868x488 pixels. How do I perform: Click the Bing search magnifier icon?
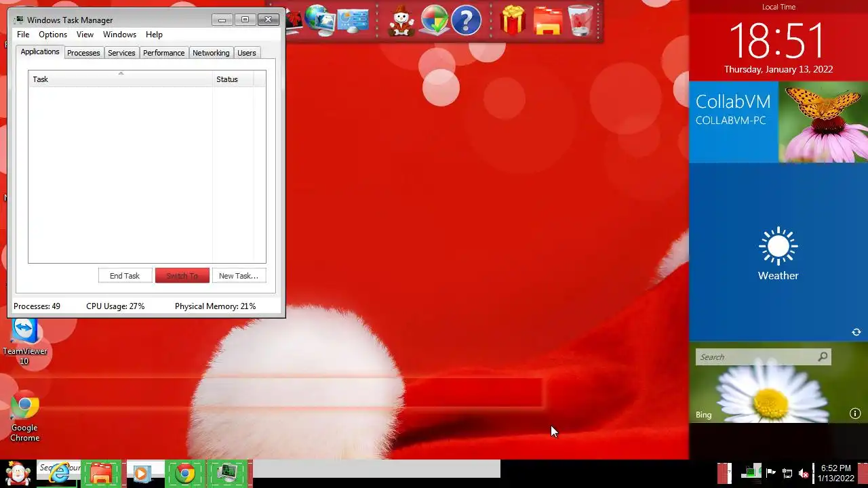823,357
